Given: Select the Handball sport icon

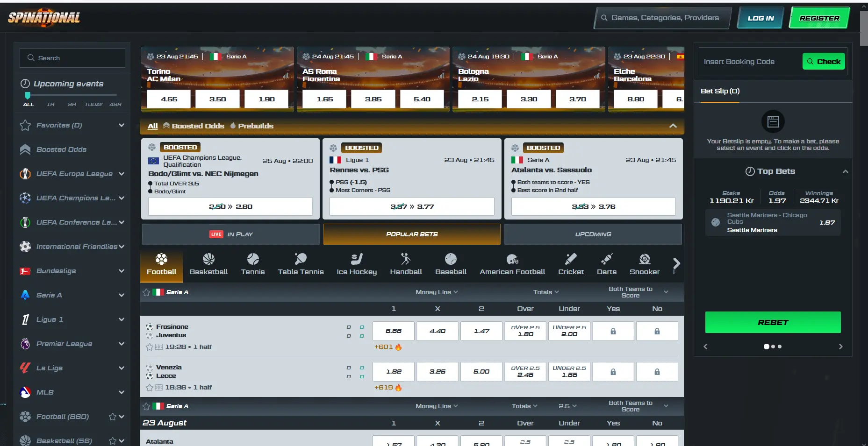Looking at the screenshot, I should coord(406,259).
